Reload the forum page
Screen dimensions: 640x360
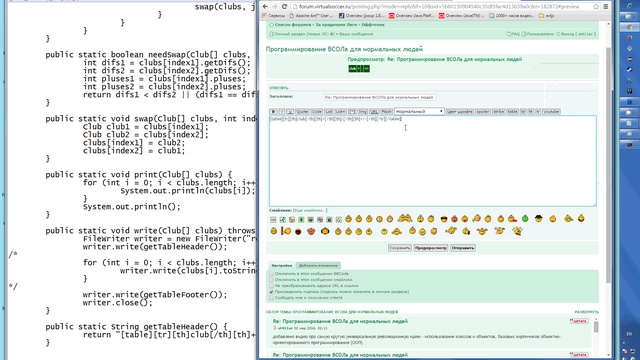pos(284,7)
